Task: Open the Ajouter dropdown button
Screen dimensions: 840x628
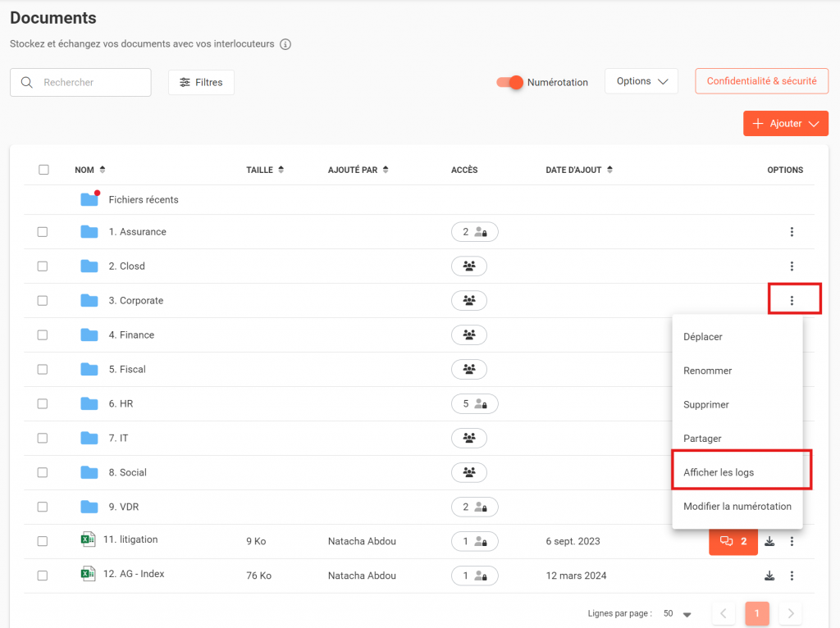Action: [x=785, y=124]
